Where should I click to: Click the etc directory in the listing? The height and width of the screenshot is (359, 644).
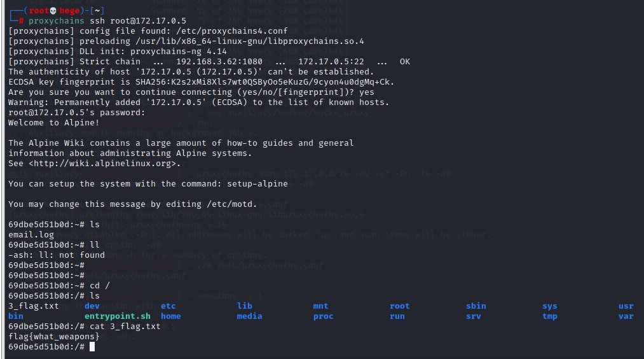pos(168,306)
